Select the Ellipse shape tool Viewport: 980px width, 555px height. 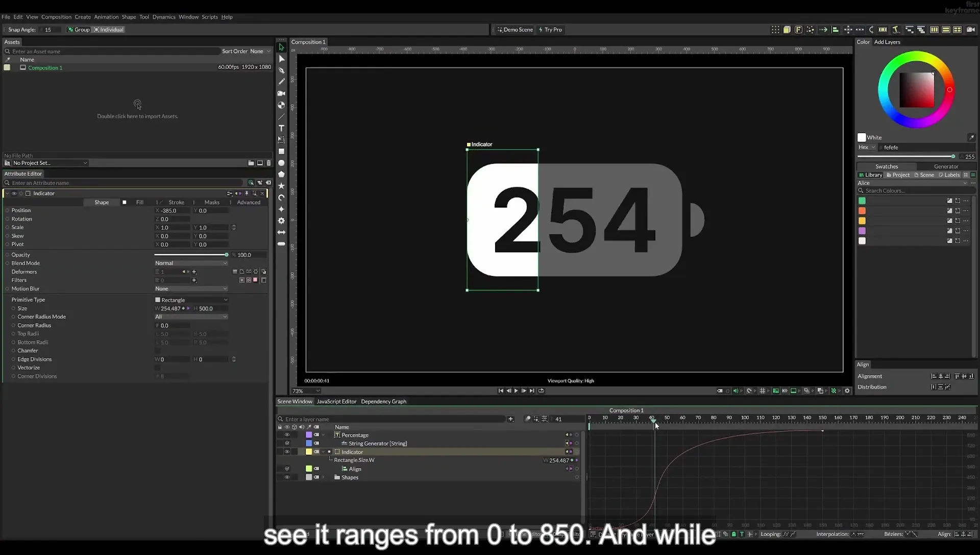point(281,163)
